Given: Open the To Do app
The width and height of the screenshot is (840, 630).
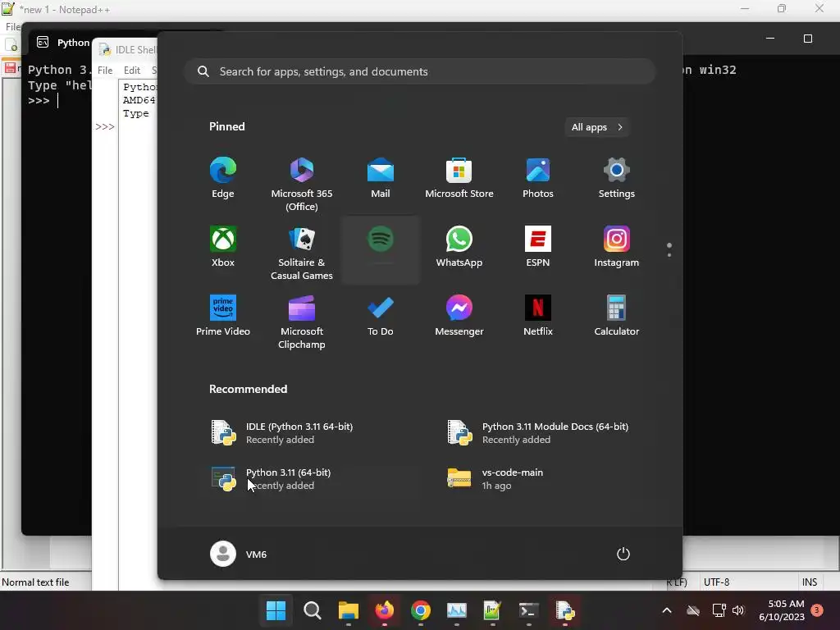Looking at the screenshot, I should (x=381, y=316).
